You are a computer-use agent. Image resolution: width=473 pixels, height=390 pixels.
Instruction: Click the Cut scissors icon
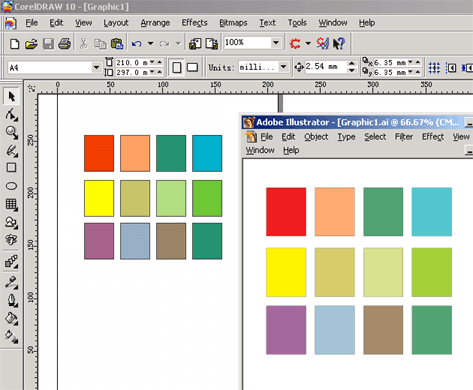coord(83,44)
